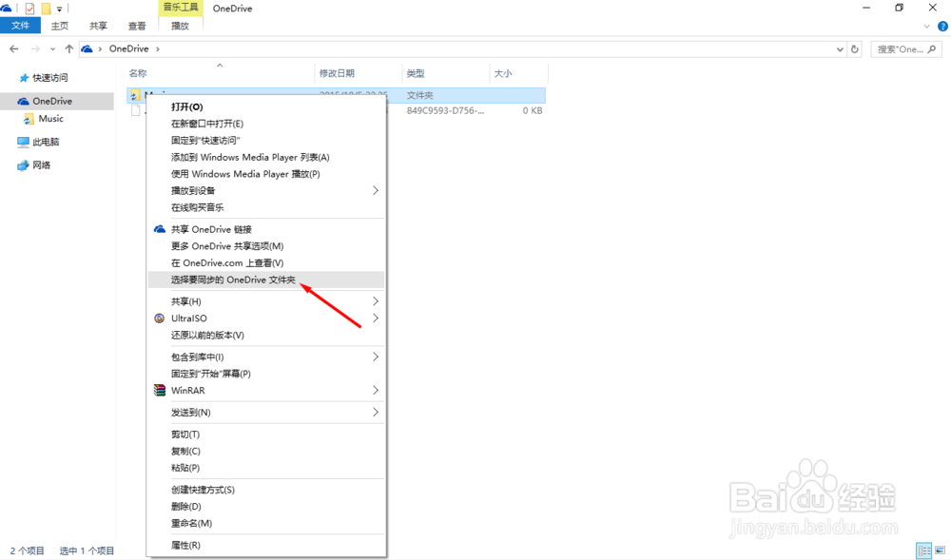Open the recent locations dropdown arrow
951x560 pixels.
(x=52, y=49)
